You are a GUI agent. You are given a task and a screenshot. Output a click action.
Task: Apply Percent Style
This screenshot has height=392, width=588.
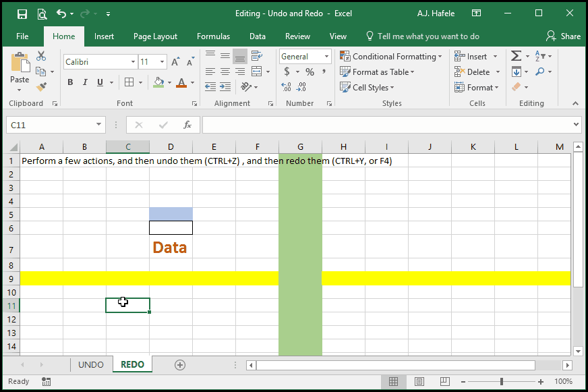pos(310,72)
